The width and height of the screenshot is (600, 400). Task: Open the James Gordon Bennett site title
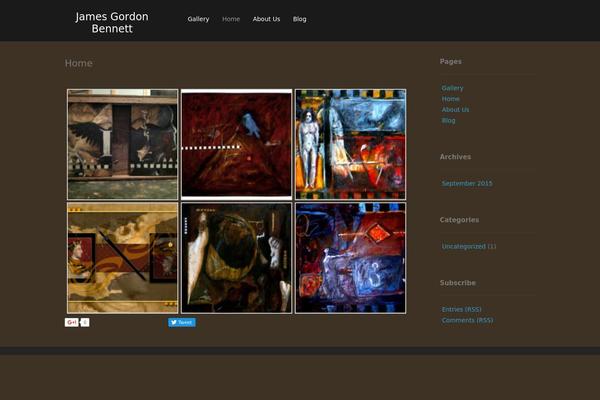(x=112, y=23)
